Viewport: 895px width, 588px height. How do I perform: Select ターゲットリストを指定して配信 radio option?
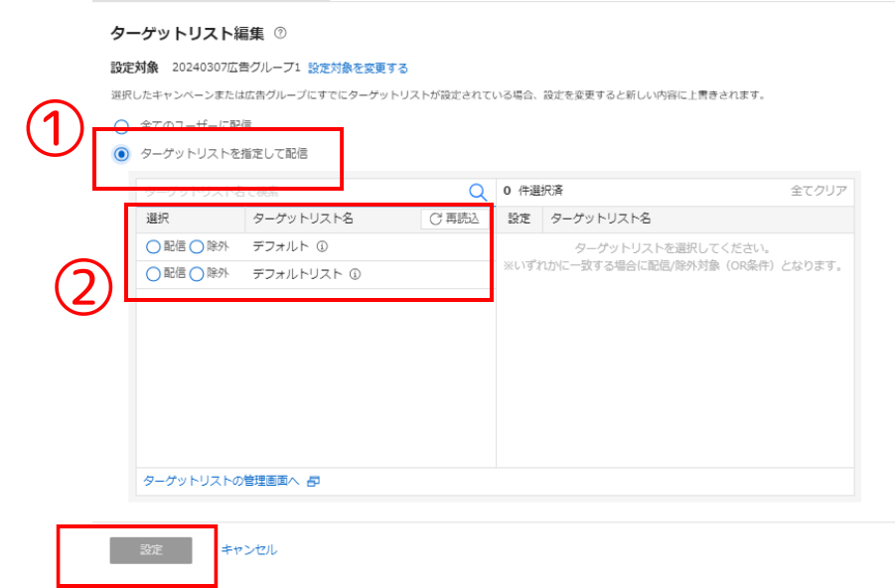[121, 154]
